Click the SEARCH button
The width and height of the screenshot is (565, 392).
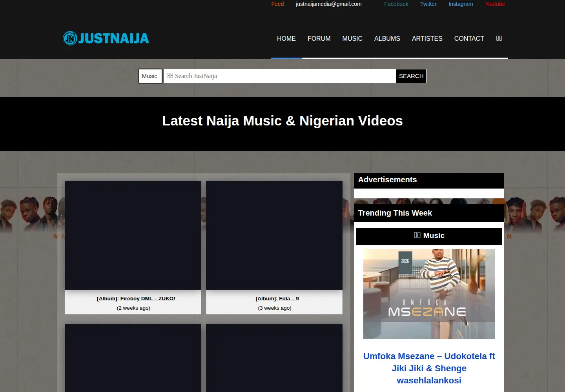411,76
